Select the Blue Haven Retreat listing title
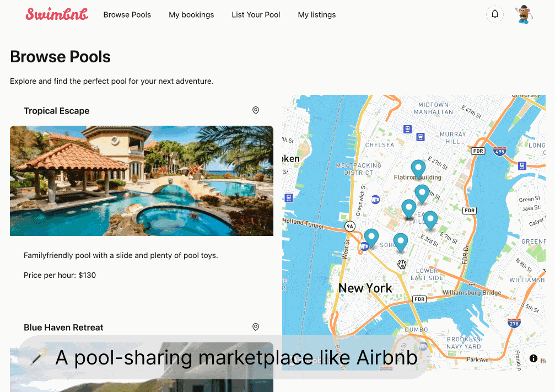The height and width of the screenshot is (392, 555). tap(64, 327)
